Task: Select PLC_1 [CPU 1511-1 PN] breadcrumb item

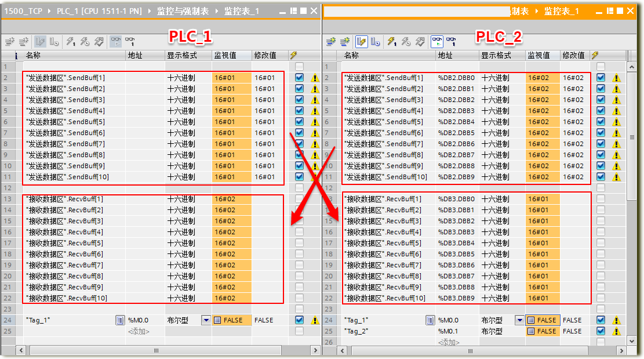Action: tap(99, 11)
